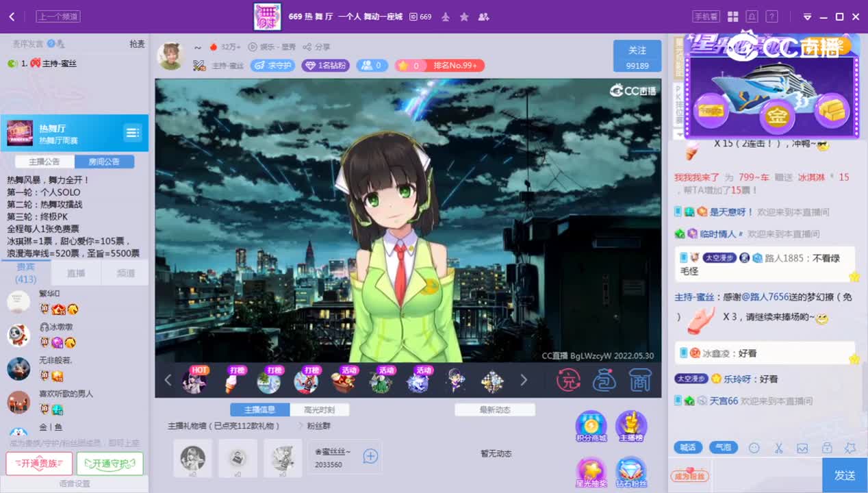Go back with the left arrow in the title bar
Viewport: 868px width, 493px height.
pos(12,16)
